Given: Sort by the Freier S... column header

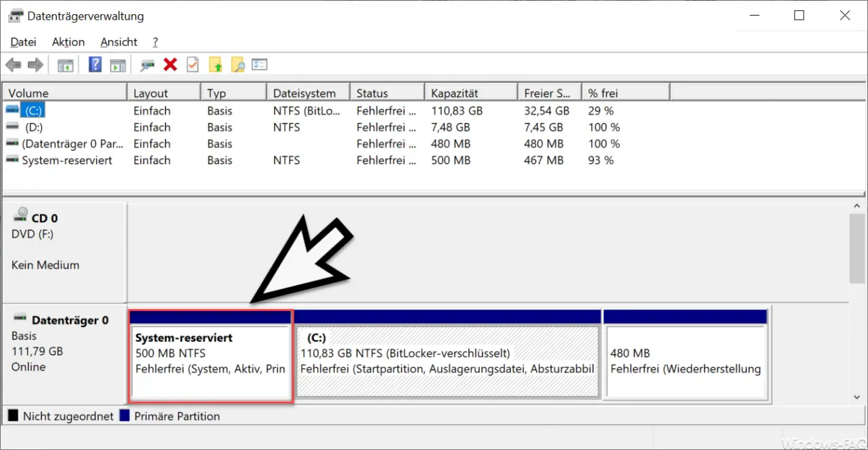Looking at the screenshot, I should click(x=549, y=93).
